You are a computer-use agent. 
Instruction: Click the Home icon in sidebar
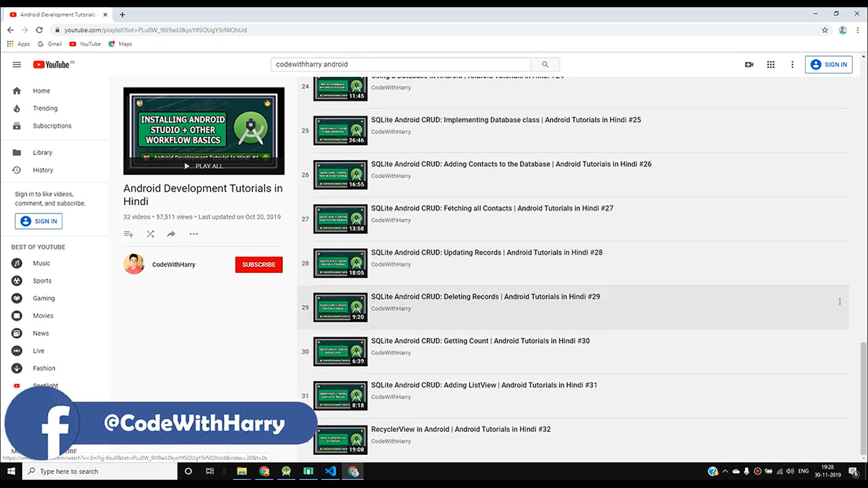pos(17,91)
